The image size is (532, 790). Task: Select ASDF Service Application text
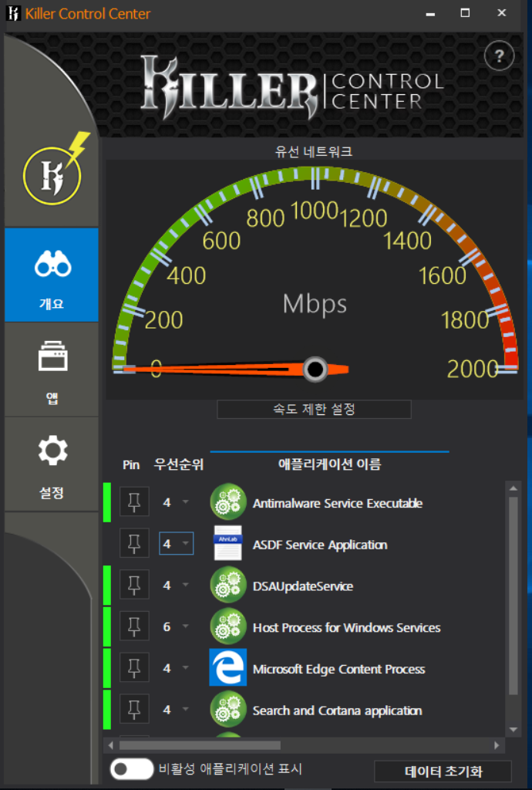[320, 545]
